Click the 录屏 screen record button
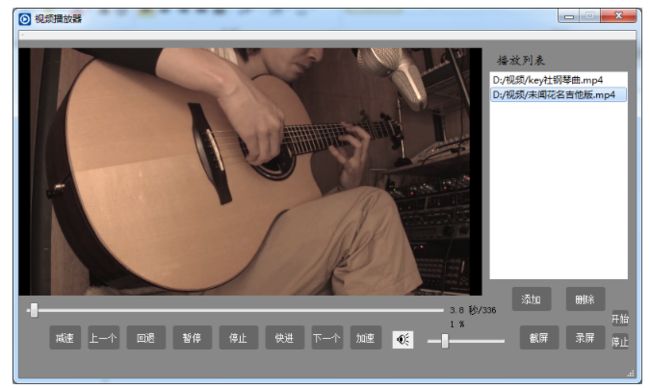 point(585,338)
